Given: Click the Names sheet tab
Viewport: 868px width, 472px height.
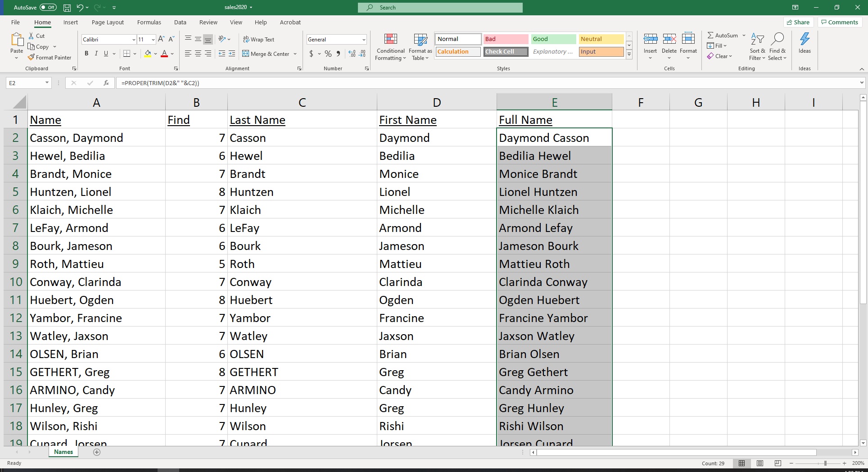Looking at the screenshot, I should pos(63,452).
